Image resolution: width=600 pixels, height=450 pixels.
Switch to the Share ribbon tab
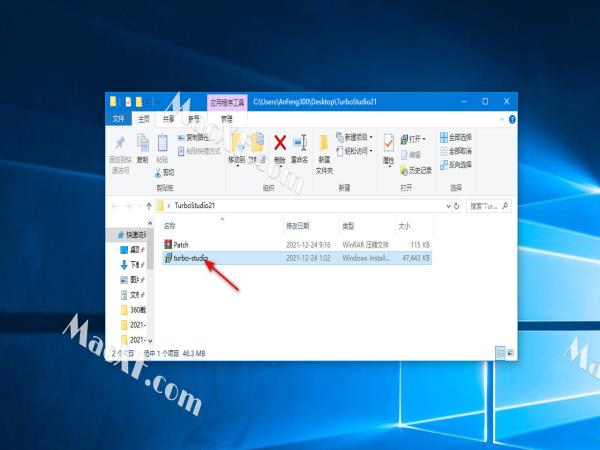pyautogui.click(x=168, y=119)
